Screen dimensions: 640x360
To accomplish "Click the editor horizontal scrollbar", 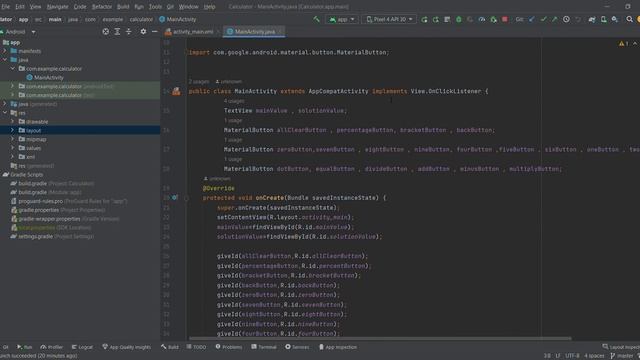I will (380, 338).
